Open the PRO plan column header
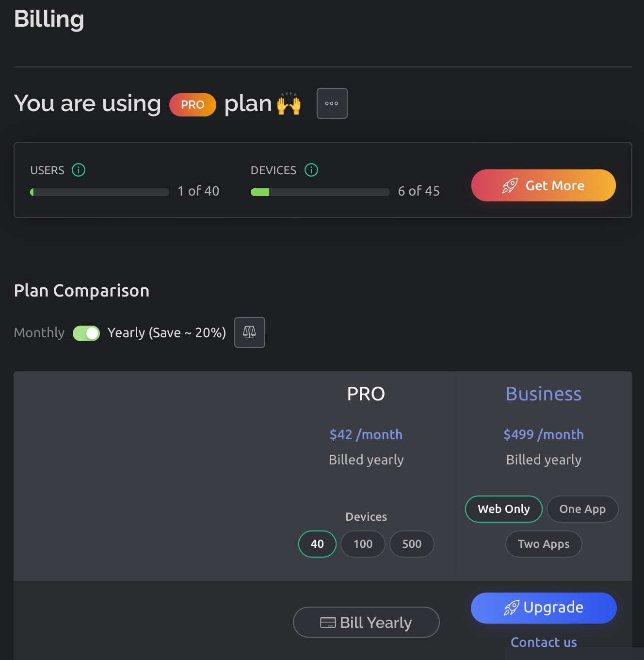 tap(366, 394)
